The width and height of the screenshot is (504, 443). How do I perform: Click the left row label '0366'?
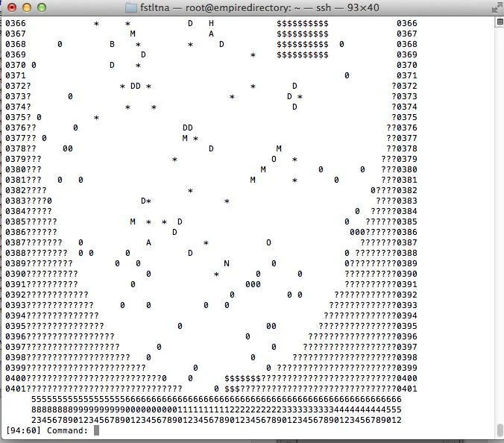(x=16, y=23)
